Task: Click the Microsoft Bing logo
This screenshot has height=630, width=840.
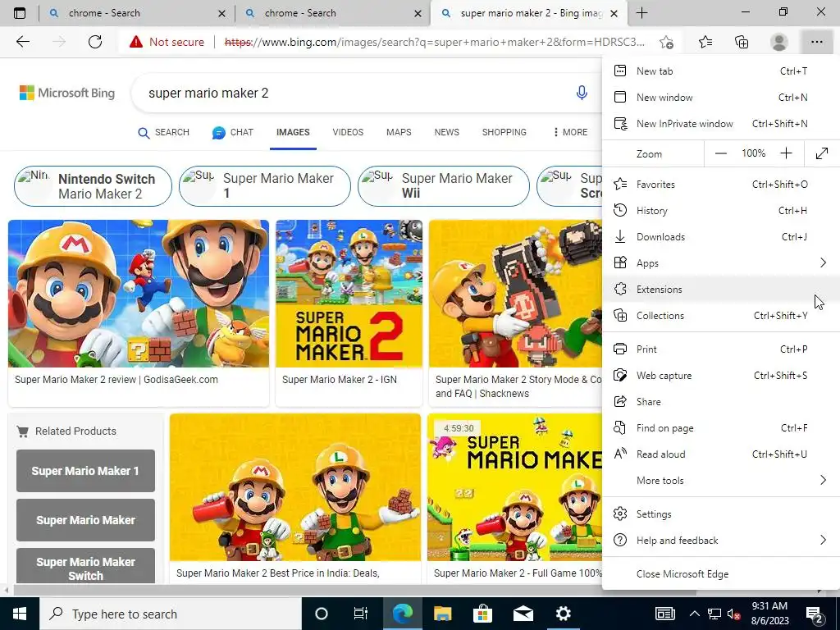Action: tap(67, 93)
